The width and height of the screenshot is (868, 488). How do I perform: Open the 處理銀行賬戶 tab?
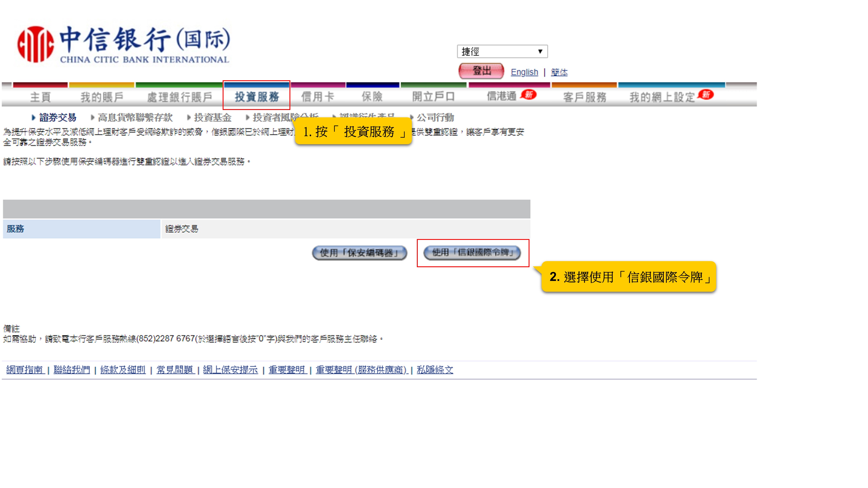(x=180, y=97)
